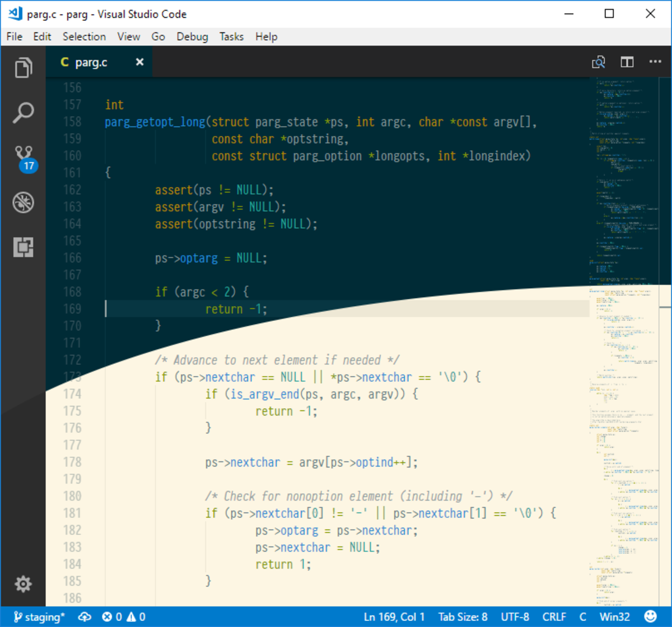Minimize the Visual Studio Code window
This screenshot has height=627, width=672.
tap(568, 14)
